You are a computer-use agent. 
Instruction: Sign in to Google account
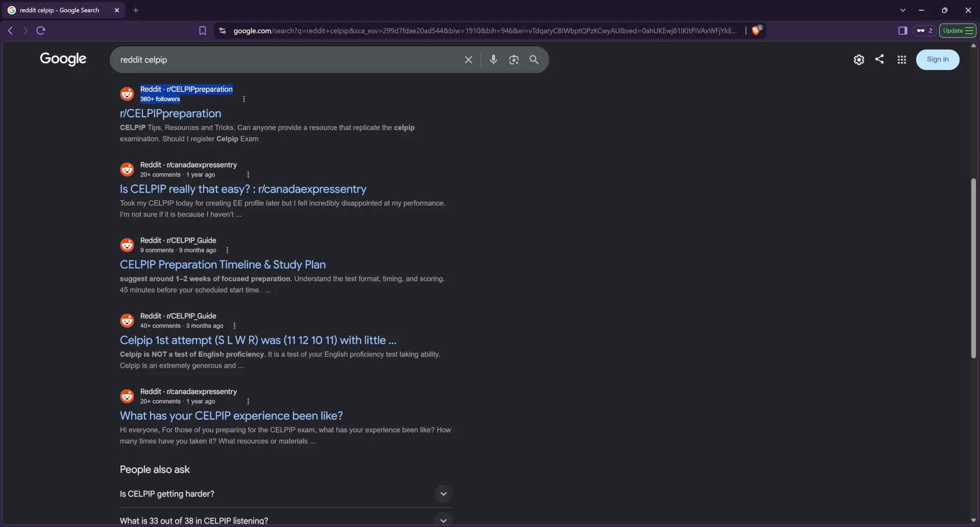click(x=938, y=59)
